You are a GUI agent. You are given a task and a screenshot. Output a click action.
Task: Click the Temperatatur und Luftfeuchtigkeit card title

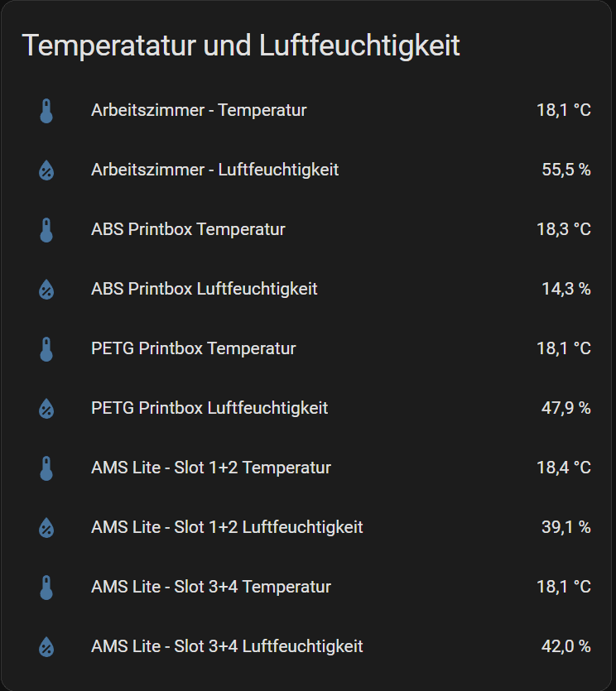tap(241, 46)
